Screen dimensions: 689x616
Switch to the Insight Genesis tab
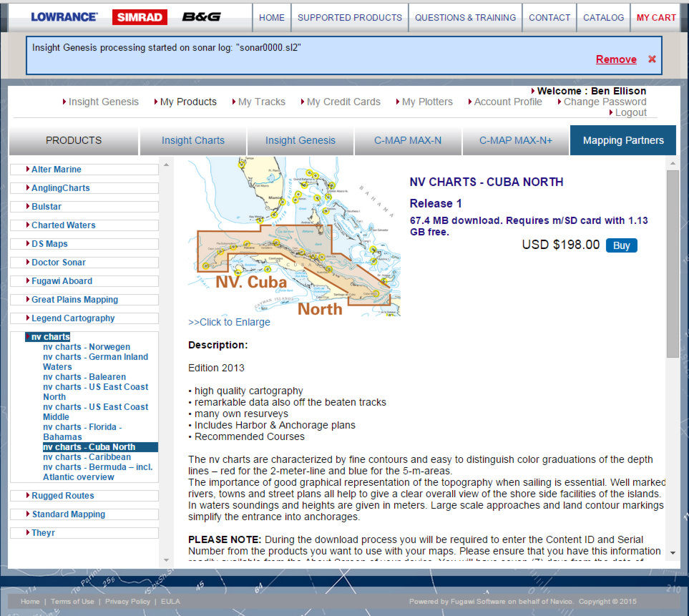300,141
